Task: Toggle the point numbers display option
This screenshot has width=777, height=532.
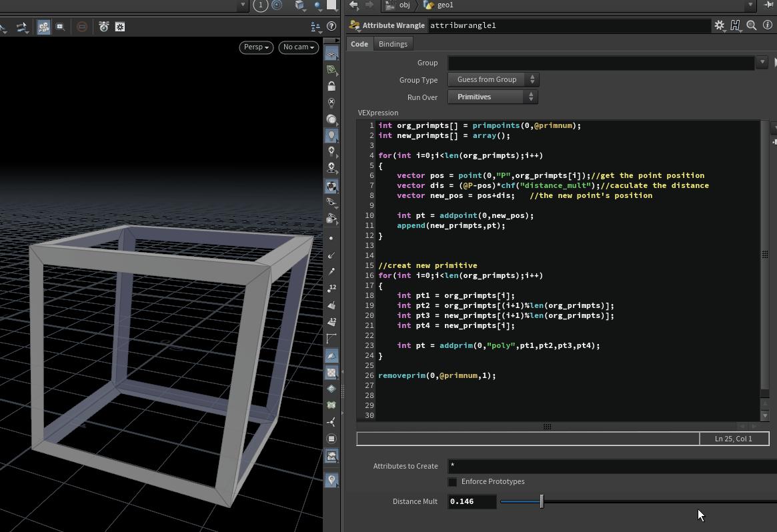Action: coord(331,288)
